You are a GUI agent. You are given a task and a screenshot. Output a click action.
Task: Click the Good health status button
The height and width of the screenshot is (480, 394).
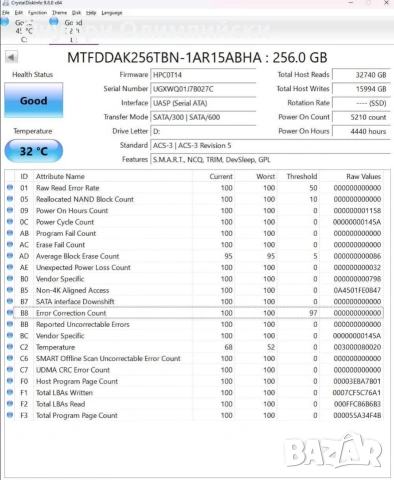(34, 100)
